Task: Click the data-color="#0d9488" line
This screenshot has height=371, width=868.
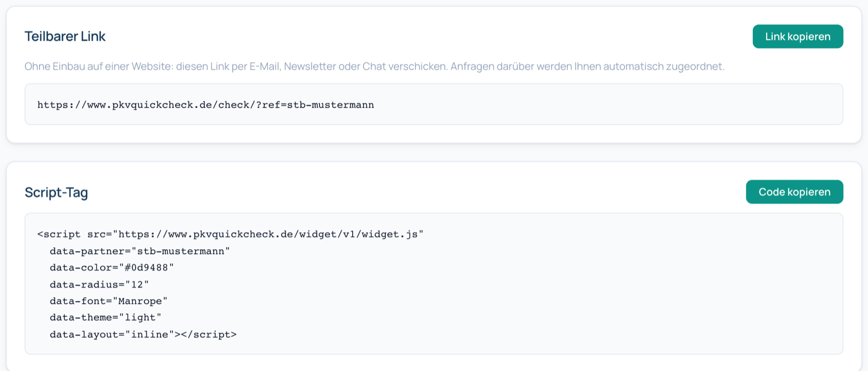Action: 112,267
